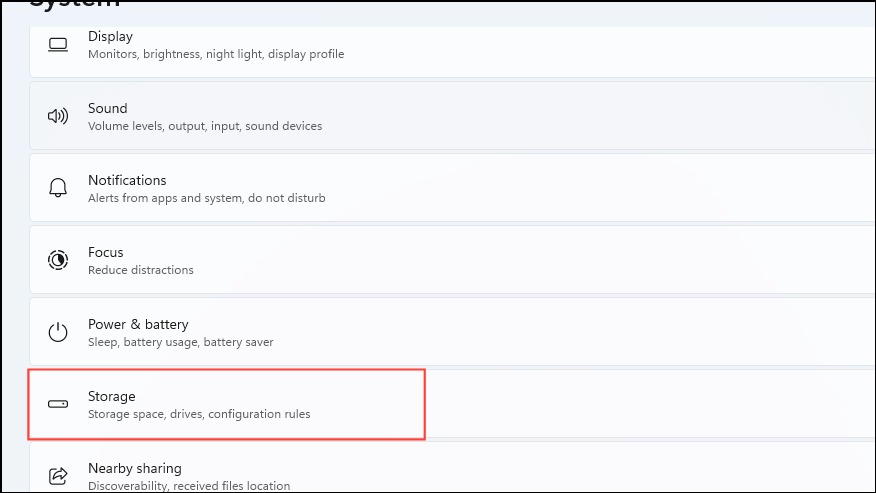Image resolution: width=876 pixels, height=493 pixels.
Task: Select the Notifications heading
Action: [127, 180]
